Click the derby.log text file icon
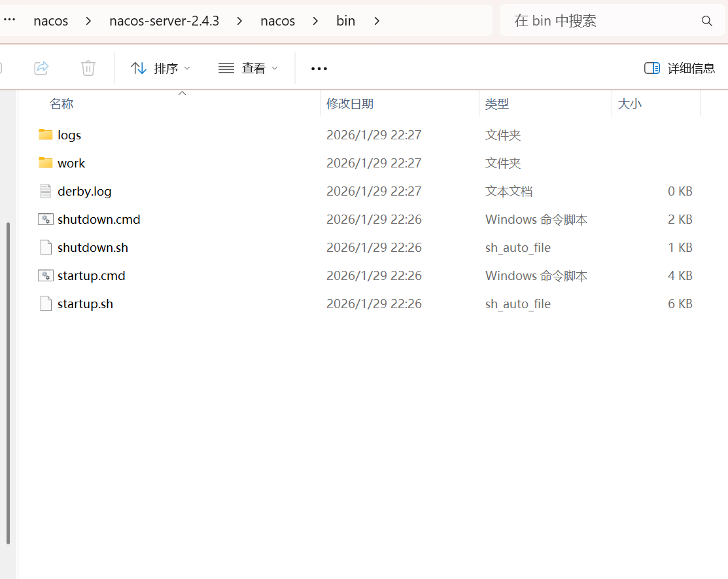The image size is (728, 579). click(45, 191)
